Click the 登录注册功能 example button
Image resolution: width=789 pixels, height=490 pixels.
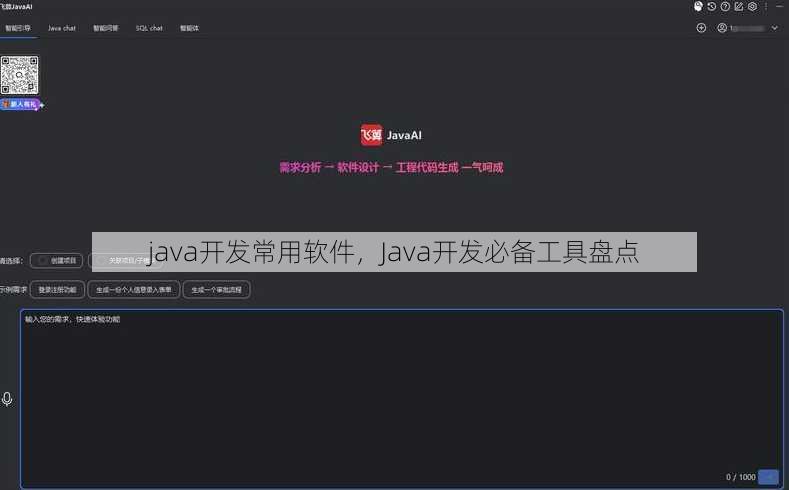(x=57, y=290)
